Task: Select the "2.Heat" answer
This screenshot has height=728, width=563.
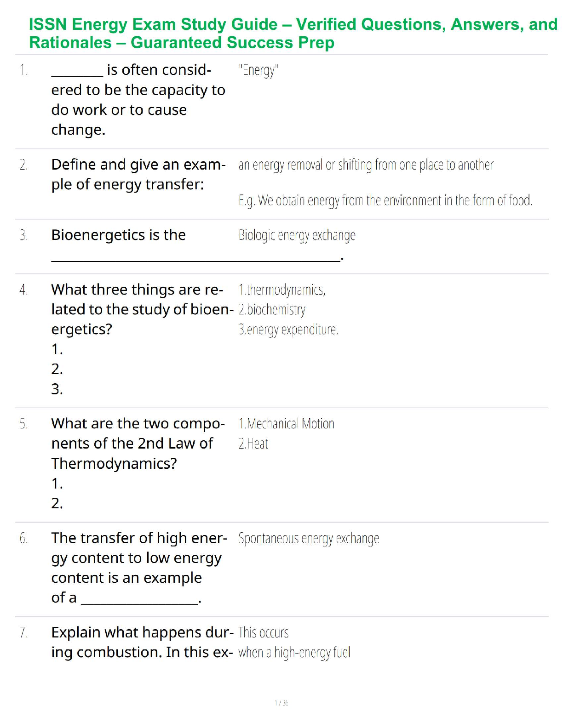Action: pyautogui.click(x=253, y=444)
